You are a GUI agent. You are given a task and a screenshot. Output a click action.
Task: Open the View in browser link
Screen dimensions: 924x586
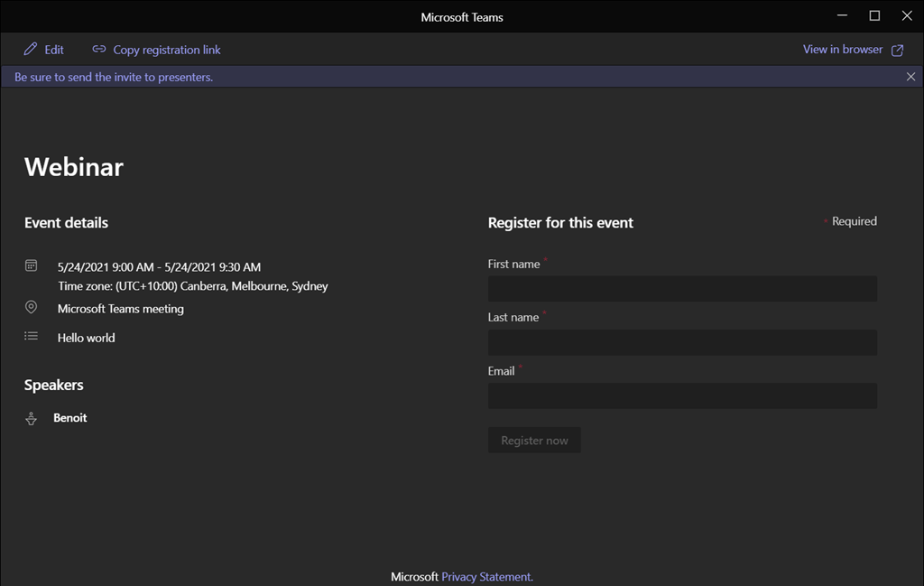click(843, 50)
